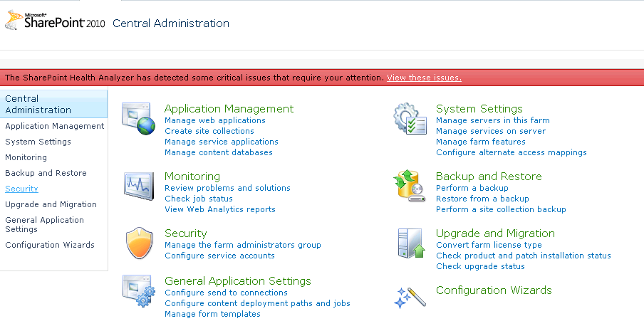644x331 pixels.
Task: Open Manage web applications
Action: click(215, 120)
